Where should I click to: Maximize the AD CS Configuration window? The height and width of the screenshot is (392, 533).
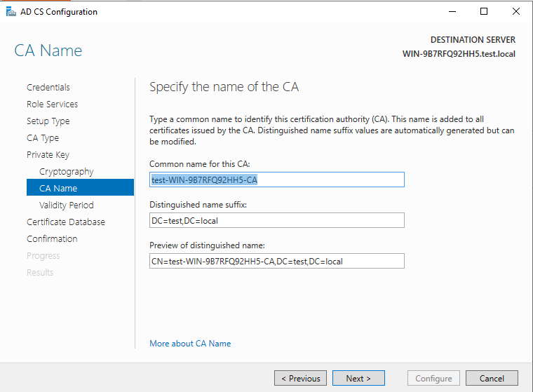484,12
